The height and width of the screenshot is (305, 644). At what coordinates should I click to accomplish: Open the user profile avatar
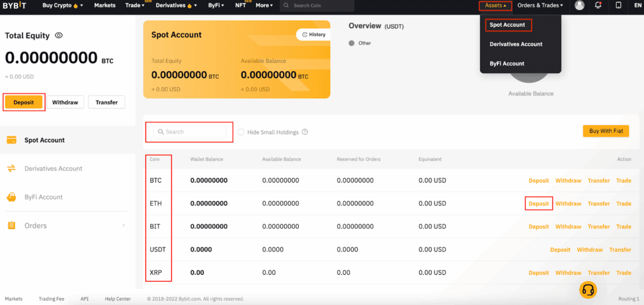click(x=579, y=6)
